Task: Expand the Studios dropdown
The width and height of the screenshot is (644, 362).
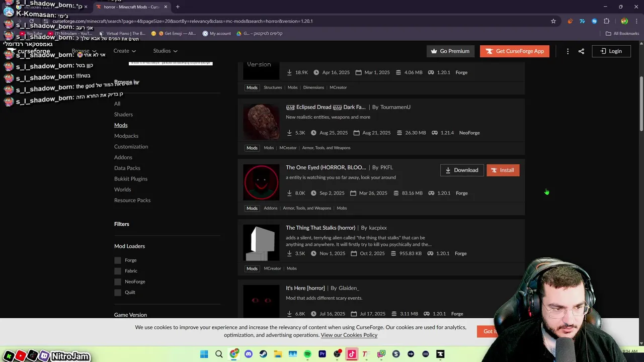Action: [x=165, y=51]
